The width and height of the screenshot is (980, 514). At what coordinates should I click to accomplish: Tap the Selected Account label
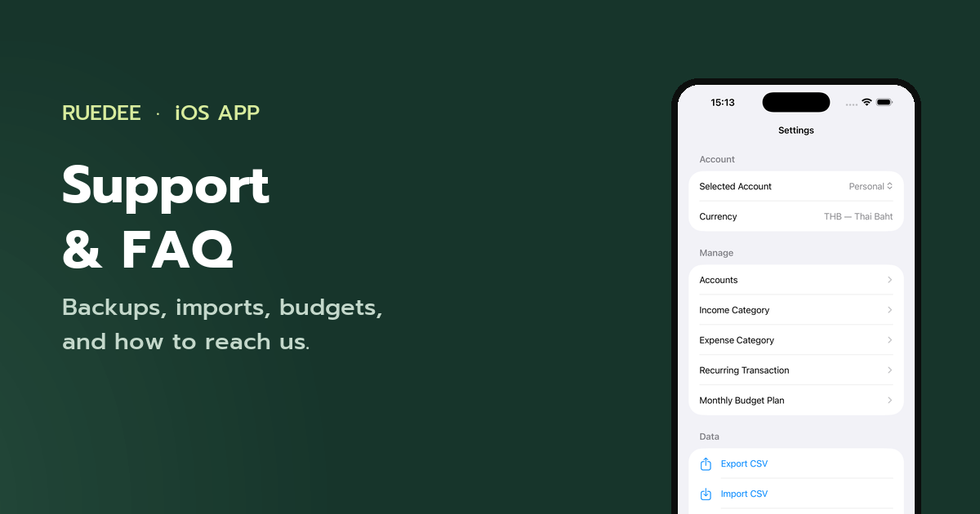click(x=735, y=186)
